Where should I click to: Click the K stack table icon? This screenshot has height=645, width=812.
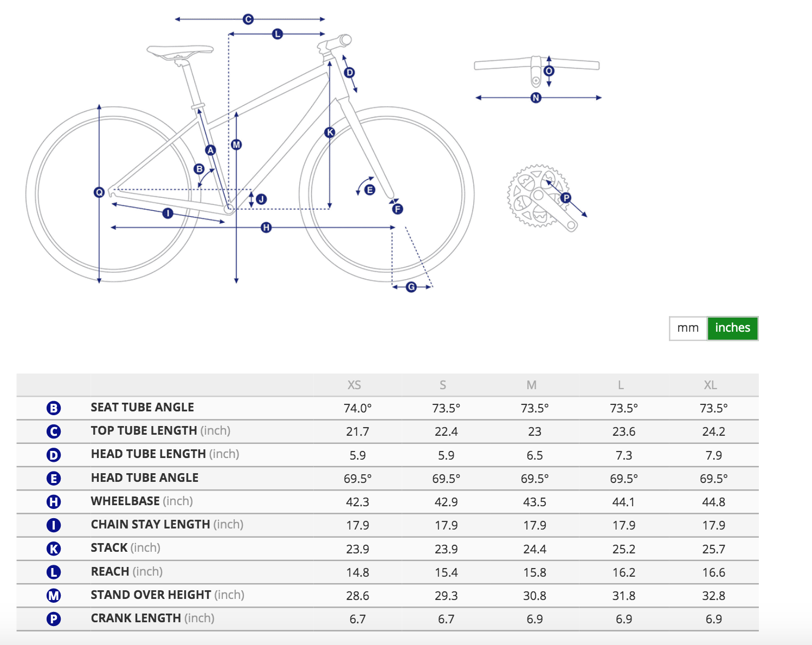(54, 549)
